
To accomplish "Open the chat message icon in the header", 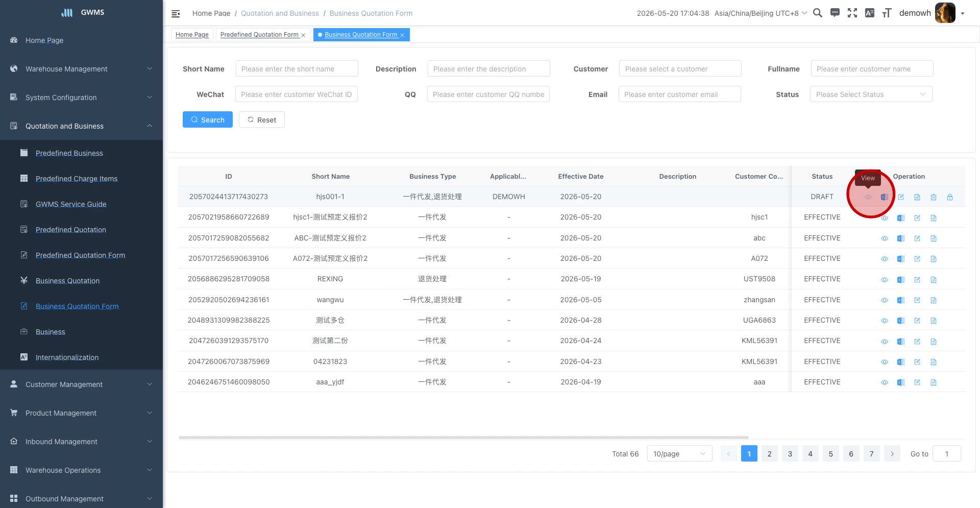I will (x=835, y=13).
